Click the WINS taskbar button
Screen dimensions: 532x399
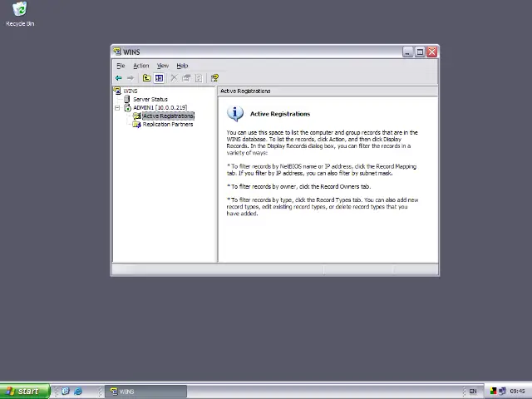pyautogui.click(x=145, y=392)
